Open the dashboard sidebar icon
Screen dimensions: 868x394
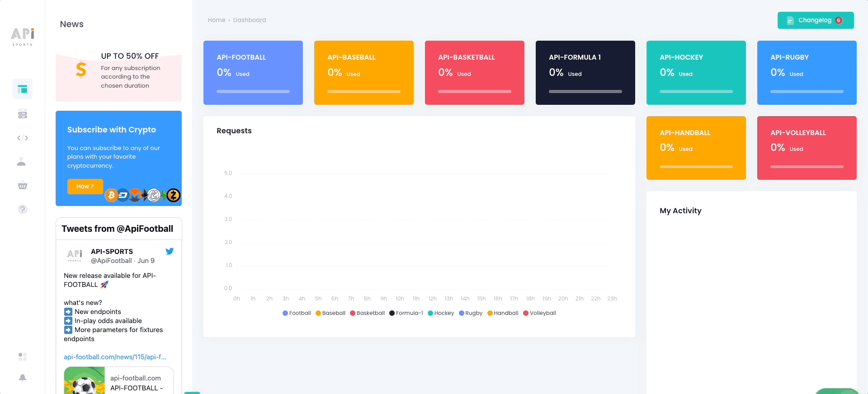point(23,89)
